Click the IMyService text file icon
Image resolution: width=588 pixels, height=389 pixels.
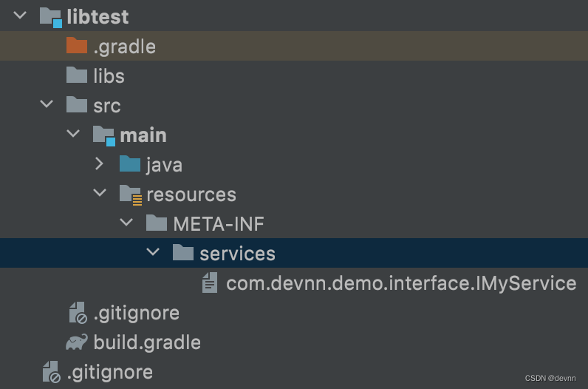click(210, 283)
